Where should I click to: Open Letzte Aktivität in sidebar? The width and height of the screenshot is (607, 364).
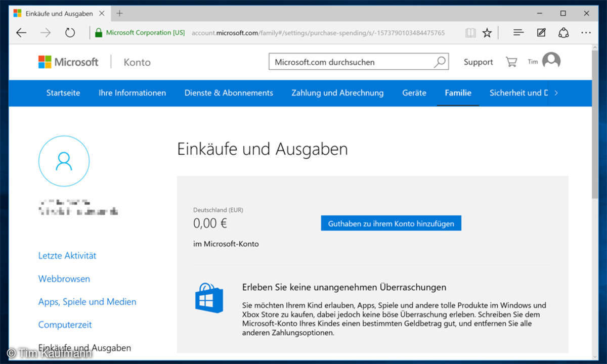[x=67, y=256]
